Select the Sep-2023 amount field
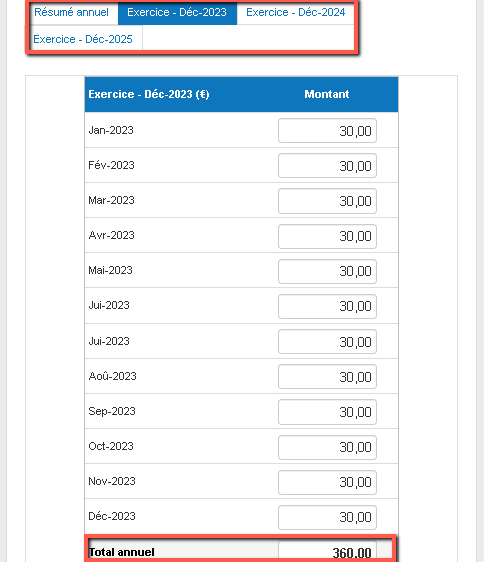The width and height of the screenshot is (484, 562). click(327, 412)
